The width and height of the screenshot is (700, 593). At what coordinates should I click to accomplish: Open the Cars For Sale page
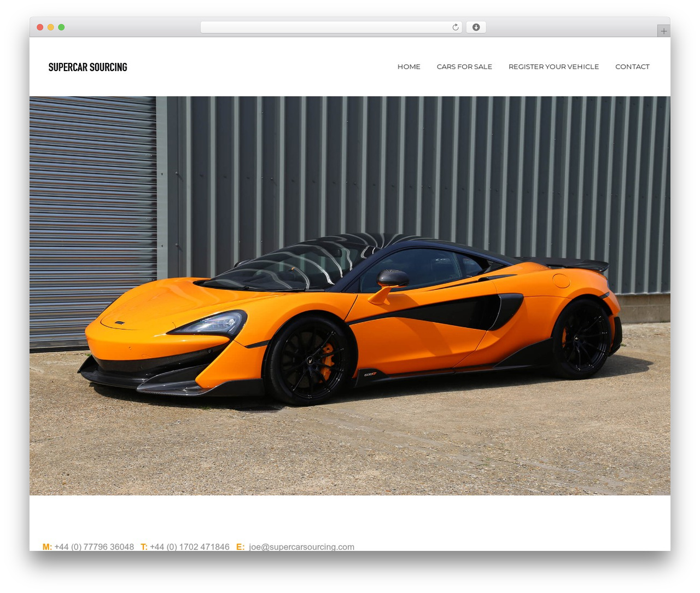click(464, 67)
